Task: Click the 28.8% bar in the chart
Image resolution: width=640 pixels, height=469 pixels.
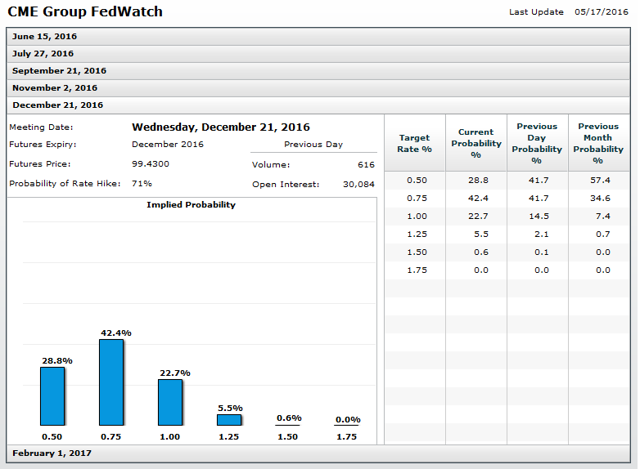Action: coord(52,396)
